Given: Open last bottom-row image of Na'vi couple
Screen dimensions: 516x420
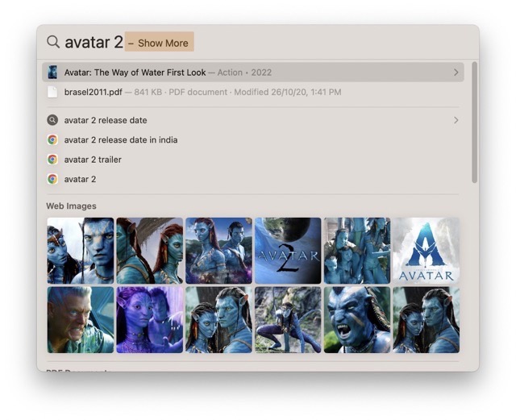Looking at the screenshot, I should 427,320.
